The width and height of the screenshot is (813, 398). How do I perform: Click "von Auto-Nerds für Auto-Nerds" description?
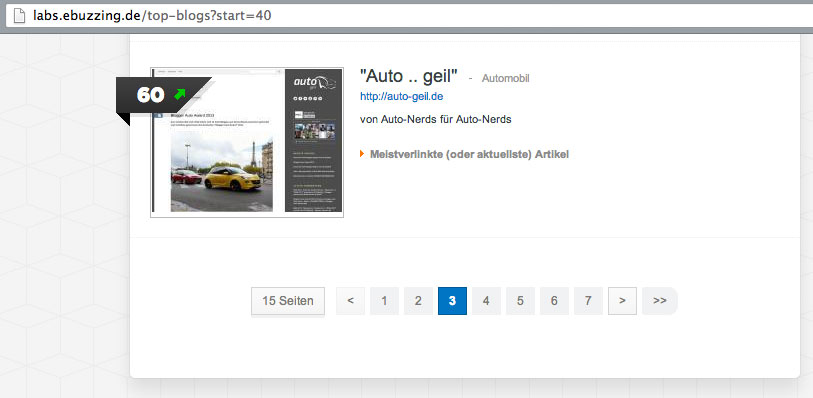(436, 119)
